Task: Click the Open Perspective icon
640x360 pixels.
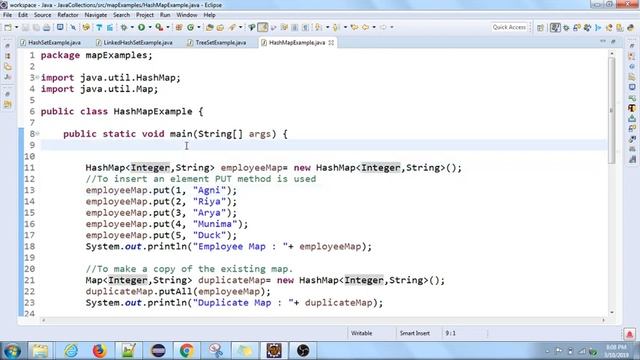Action: click(540, 28)
